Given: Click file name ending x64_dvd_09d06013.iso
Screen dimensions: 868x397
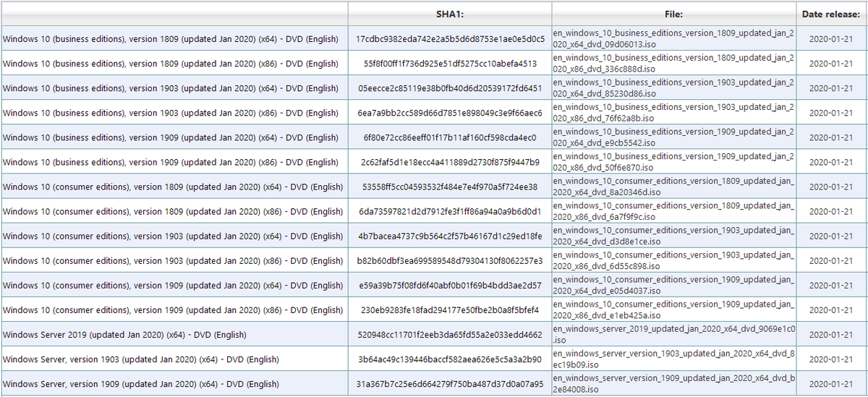Looking at the screenshot, I should (x=673, y=38).
